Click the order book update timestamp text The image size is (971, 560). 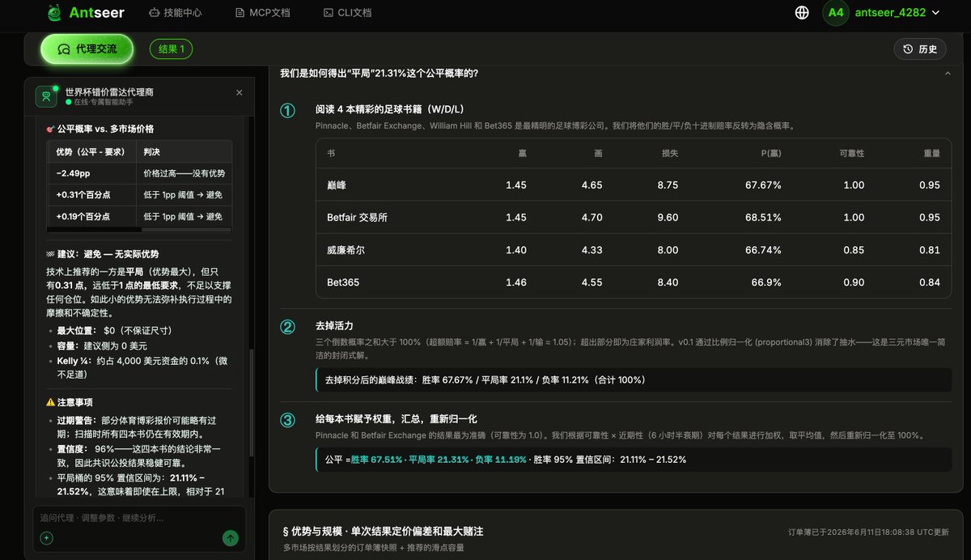pyautogui.click(x=868, y=532)
